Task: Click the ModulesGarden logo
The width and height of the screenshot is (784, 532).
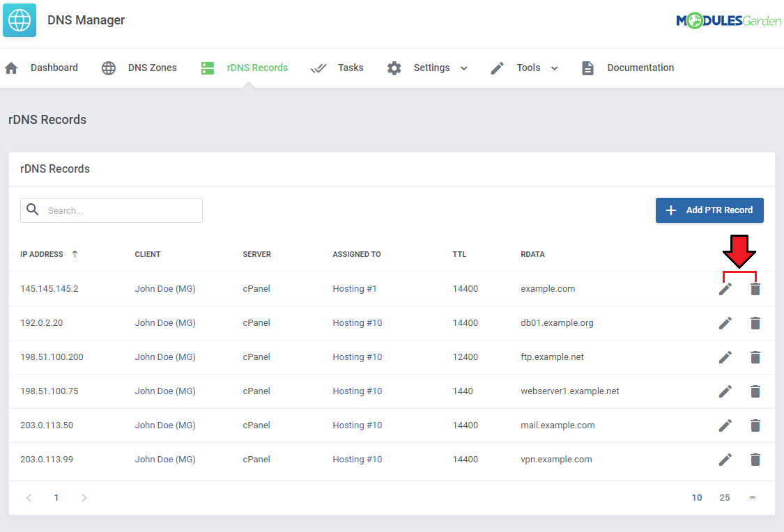Action: [728, 20]
